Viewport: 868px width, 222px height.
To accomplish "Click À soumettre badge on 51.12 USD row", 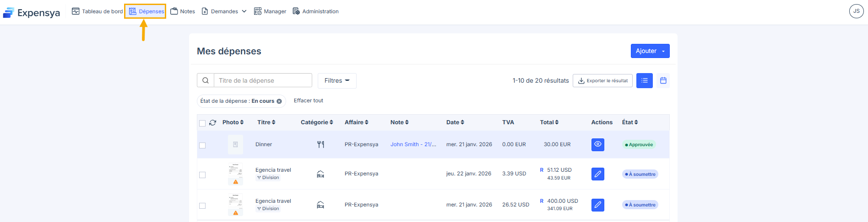I will click(x=640, y=174).
